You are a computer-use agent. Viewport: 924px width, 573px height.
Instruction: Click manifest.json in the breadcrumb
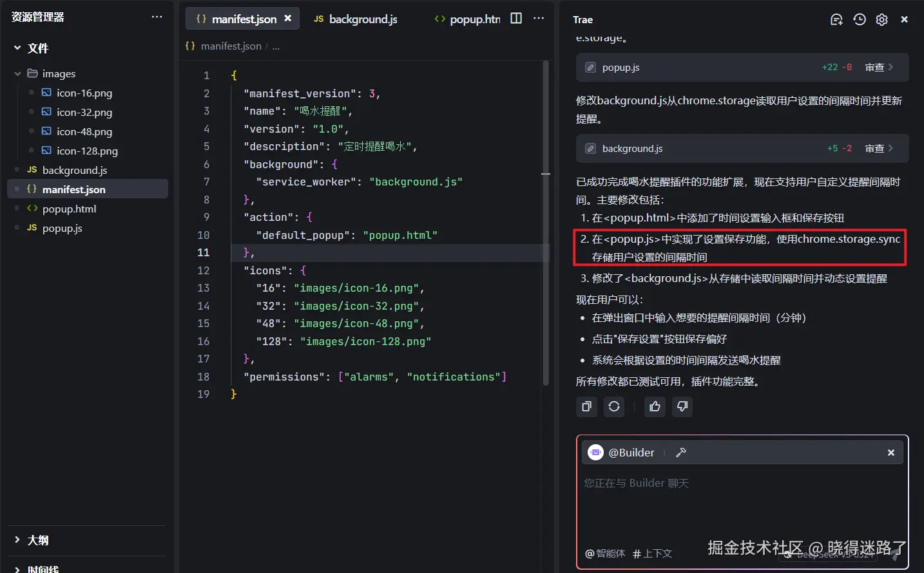tap(231, 46)
